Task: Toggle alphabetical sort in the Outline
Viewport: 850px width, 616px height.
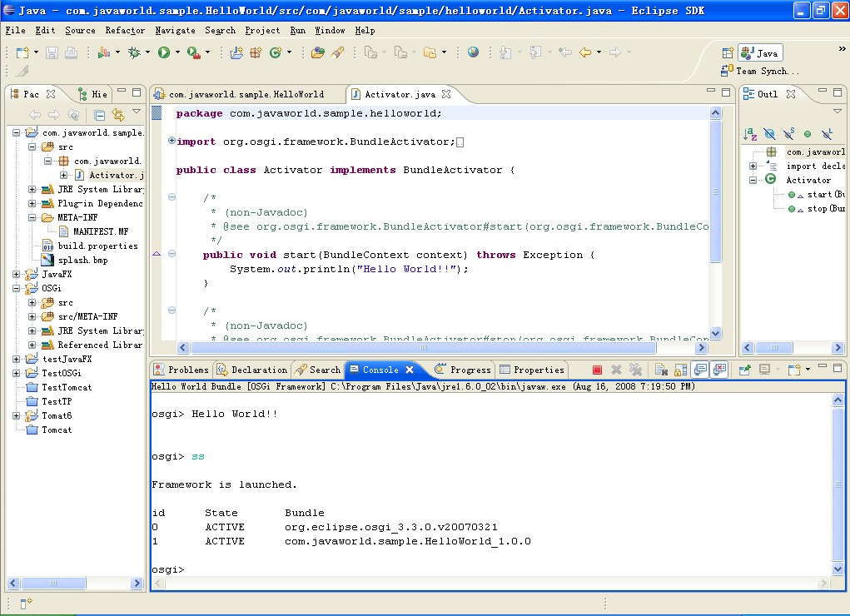Action: pos(750,133)
